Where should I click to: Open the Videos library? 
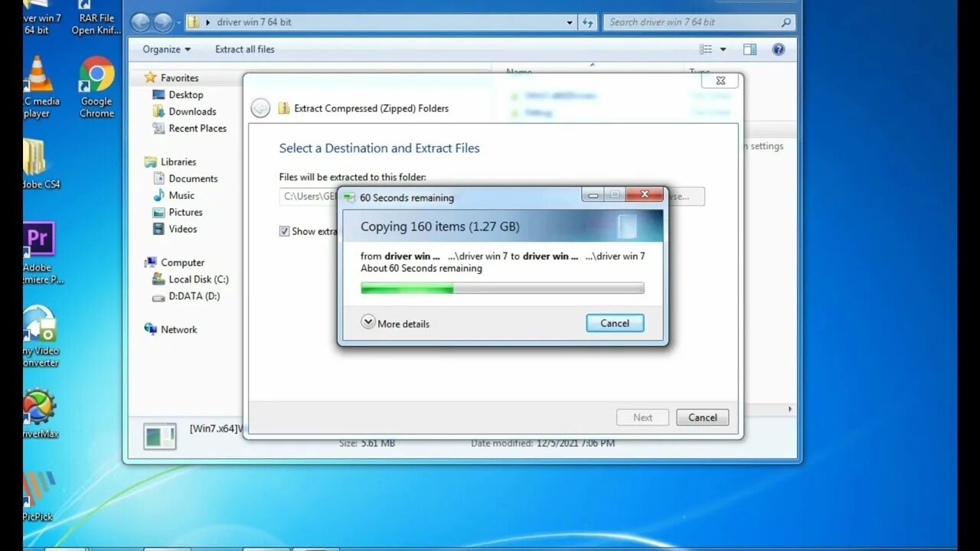(183, 229)
